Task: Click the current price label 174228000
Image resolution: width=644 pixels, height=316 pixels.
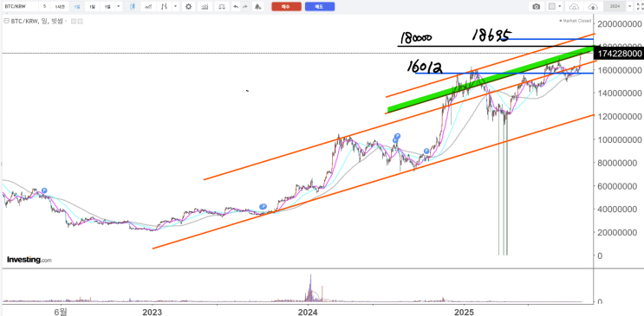Action: pyautogui.click(x=620, y=54)
